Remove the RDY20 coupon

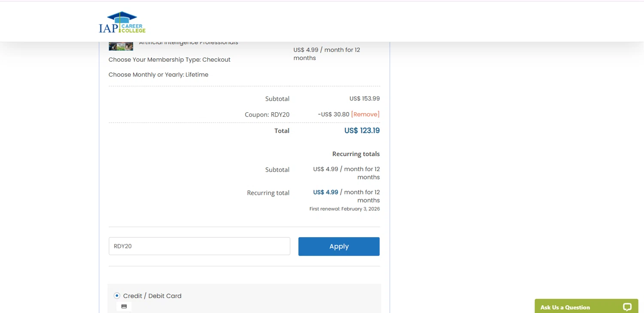pos(365,114)
